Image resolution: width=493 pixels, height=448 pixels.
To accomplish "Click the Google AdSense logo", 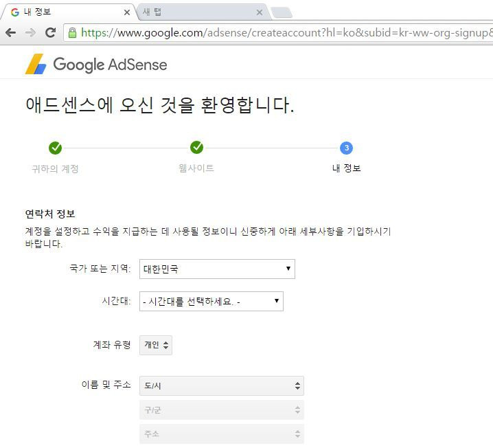I will coord(96,64).
